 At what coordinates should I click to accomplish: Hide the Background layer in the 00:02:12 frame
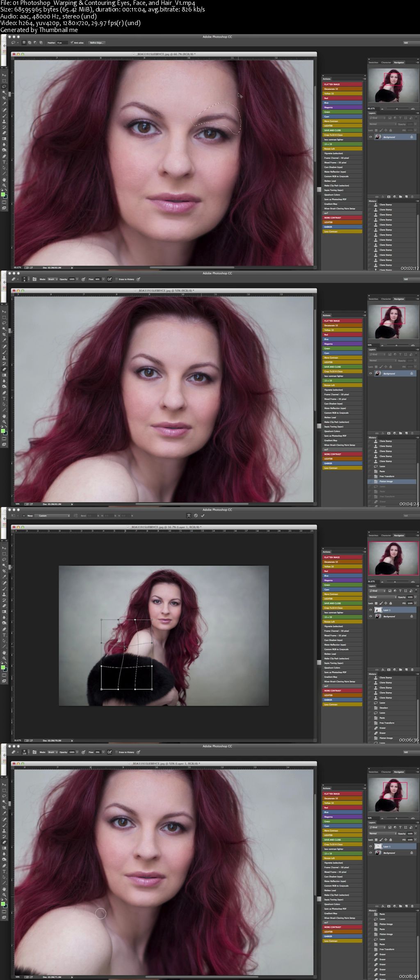pyautogui.click(x=370, y=137)
